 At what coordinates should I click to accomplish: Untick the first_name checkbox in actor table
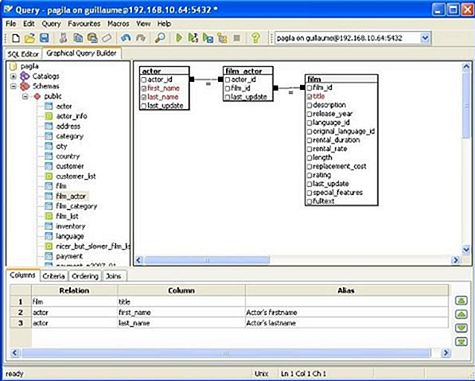(x=144, y=88)
